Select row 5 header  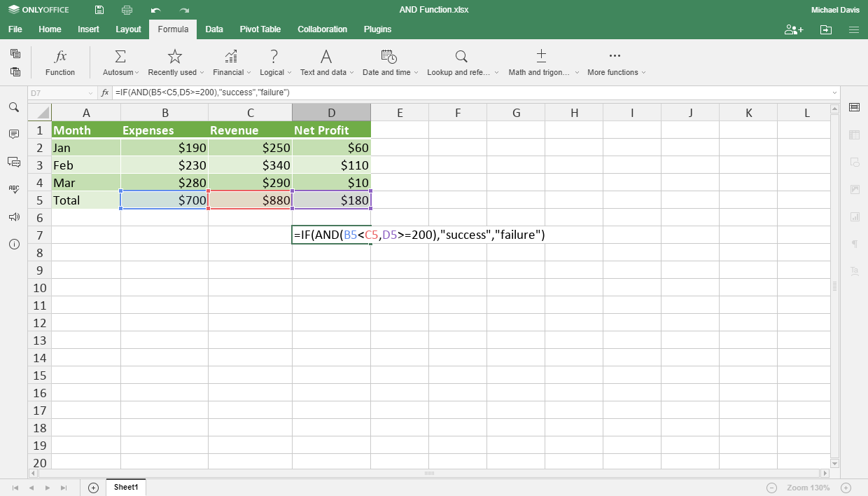coord(40,200)
